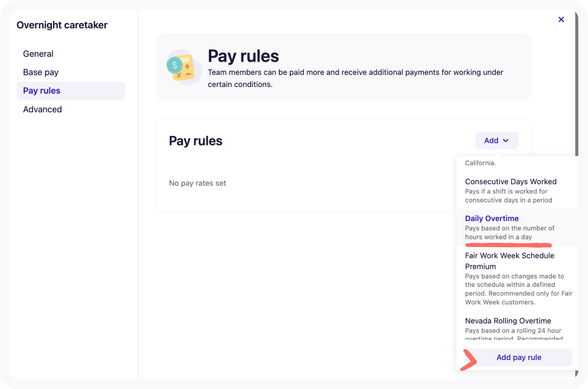This screenshot has height=389, width=588.
Task: Close the Overnight caretaker dialog
Action: pos(561,19)
